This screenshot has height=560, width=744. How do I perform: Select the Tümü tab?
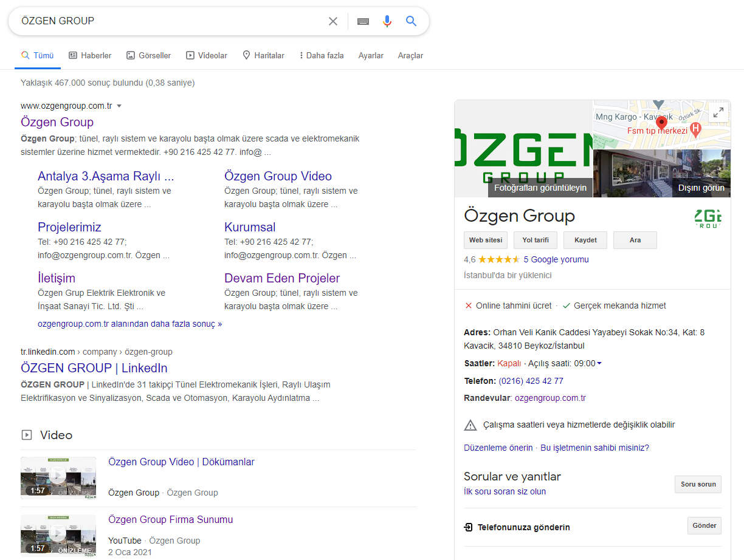point(38,55)
